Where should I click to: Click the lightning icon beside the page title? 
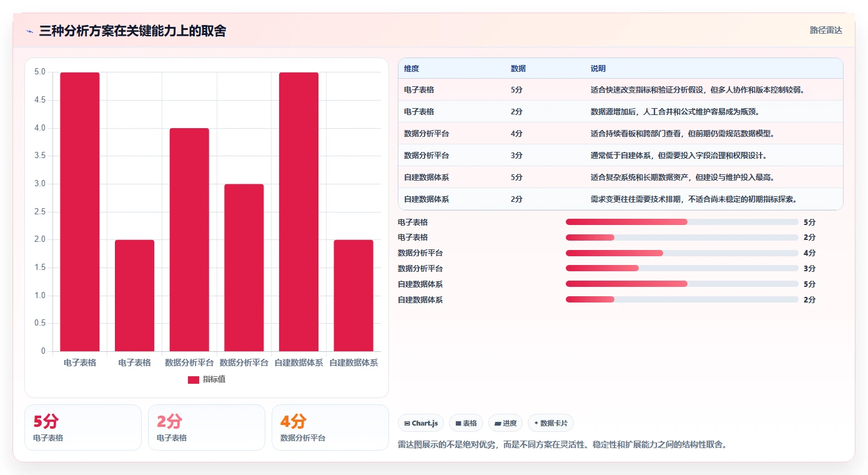30,31
